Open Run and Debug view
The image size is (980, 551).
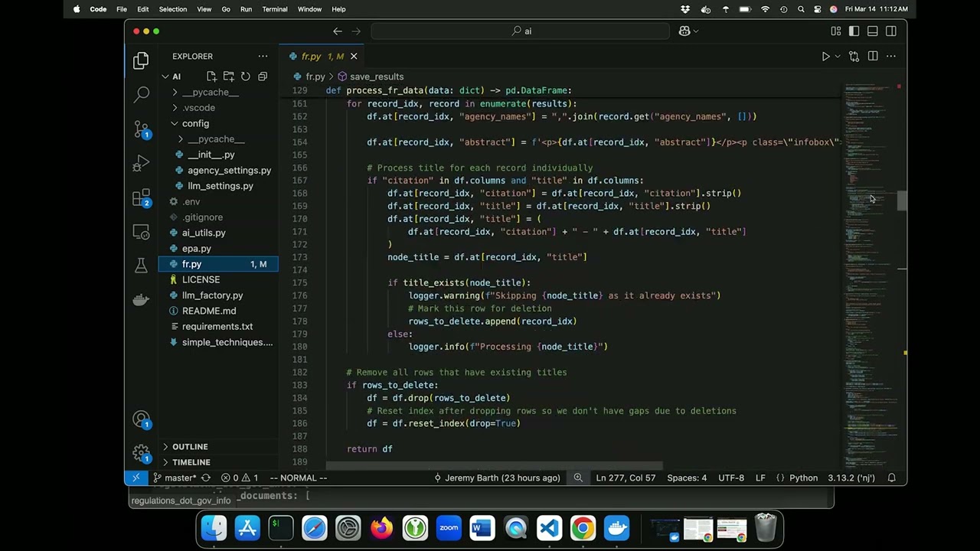tap(141, 163)
